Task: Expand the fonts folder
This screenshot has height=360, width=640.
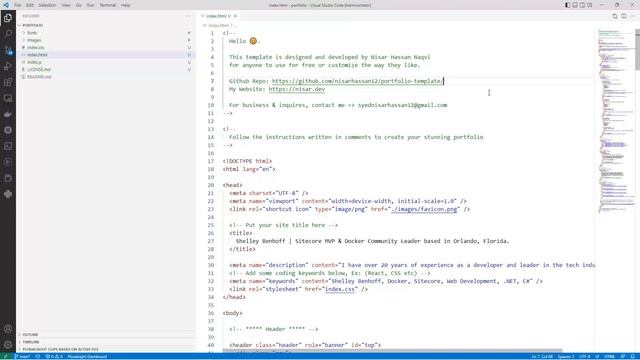Action: point(106,33)
